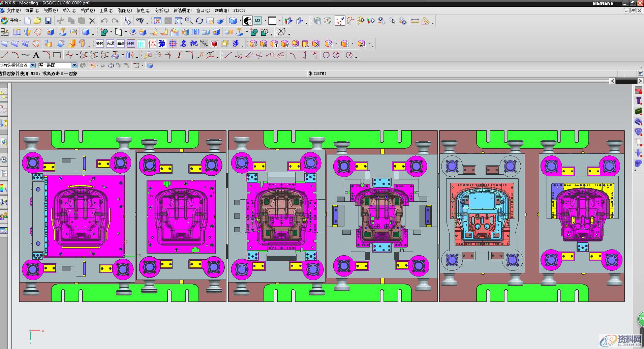This screenshot has width=644, height=349.
Task: Open the selection filter dropdown
Action: click(33, 65)
